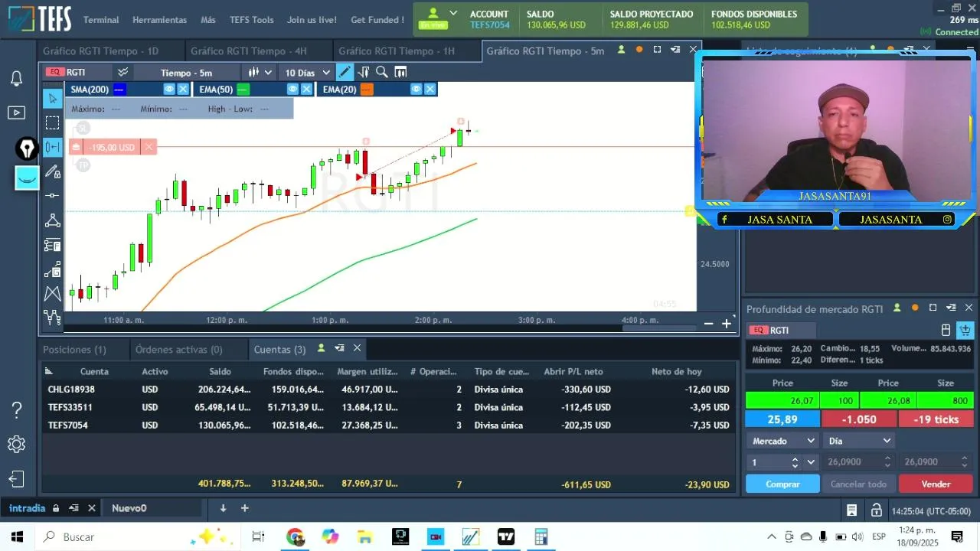Open the reports icon in status bar
980x551 pixels.
coord(851,510)
